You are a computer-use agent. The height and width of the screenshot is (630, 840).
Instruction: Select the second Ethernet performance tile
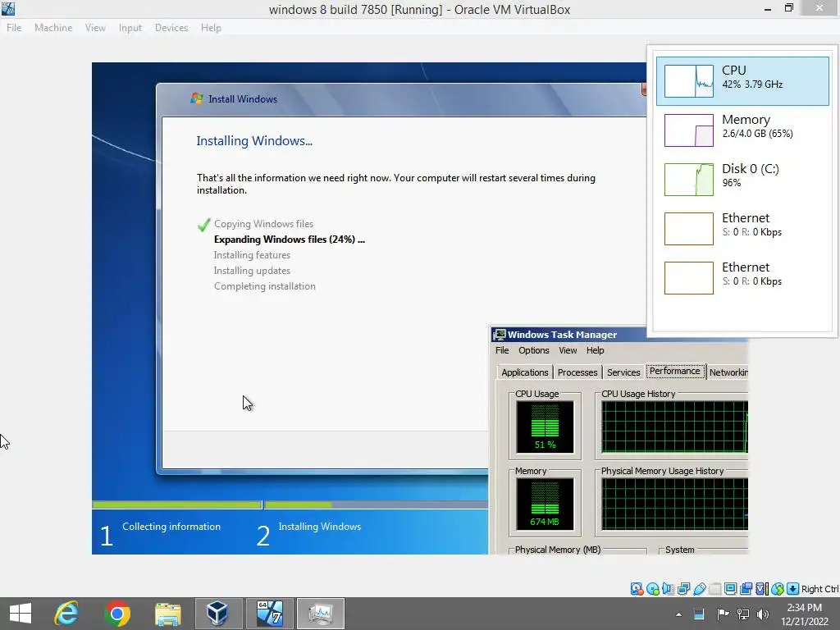click(x=742, y=278)
